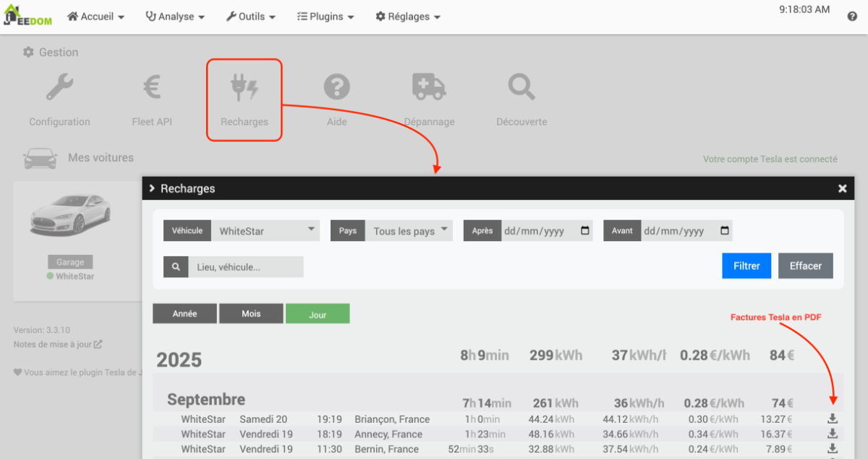Screen dimensions: 868x459
Task: Open the Plugins menu
Action: pyautogui.click(x=325, y=17)
